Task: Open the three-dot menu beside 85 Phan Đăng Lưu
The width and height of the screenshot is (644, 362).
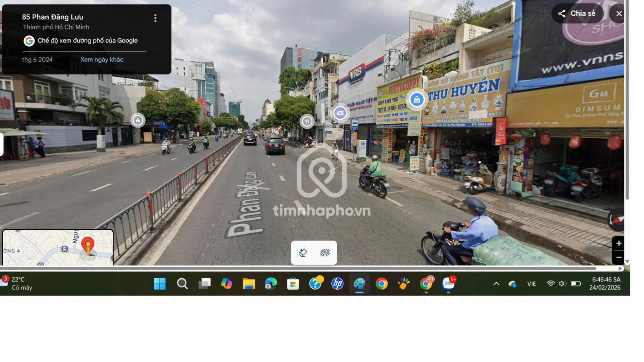Action: pyautogui.click(x=155, y=18)
